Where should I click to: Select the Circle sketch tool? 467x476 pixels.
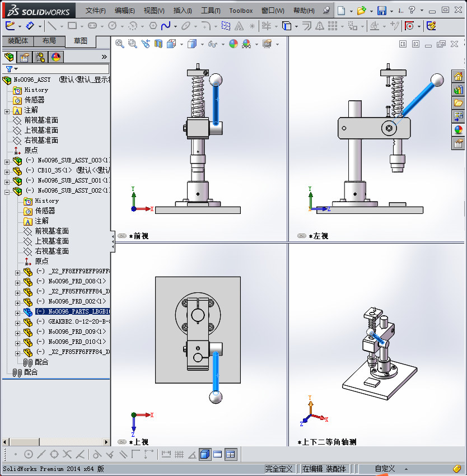pyautogui.click(x=113, y=26)
